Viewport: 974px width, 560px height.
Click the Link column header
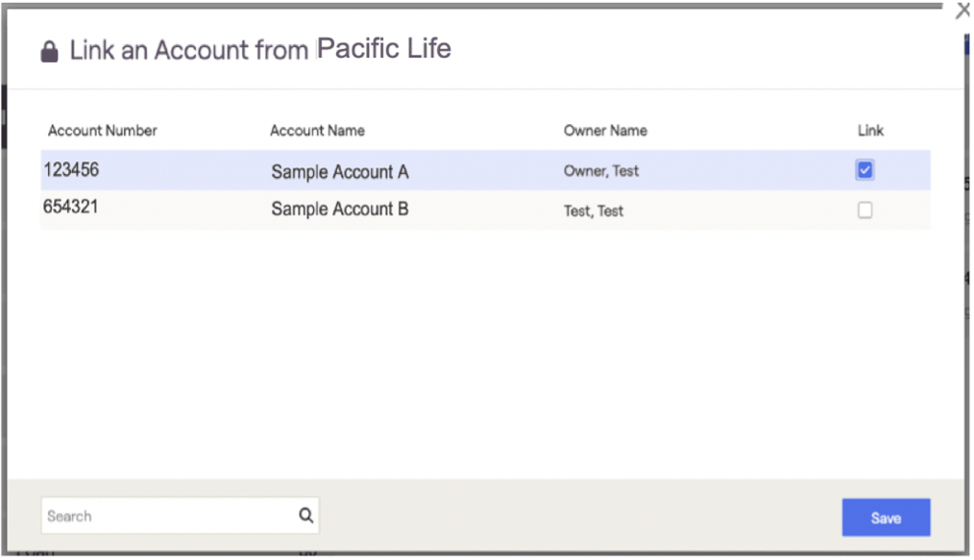point(870,131)
